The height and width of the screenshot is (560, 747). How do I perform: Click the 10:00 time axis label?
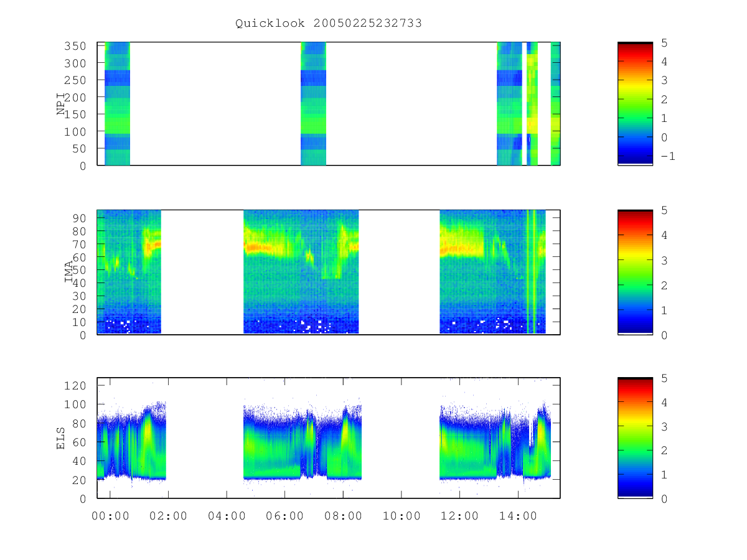(x=401, y=515)
